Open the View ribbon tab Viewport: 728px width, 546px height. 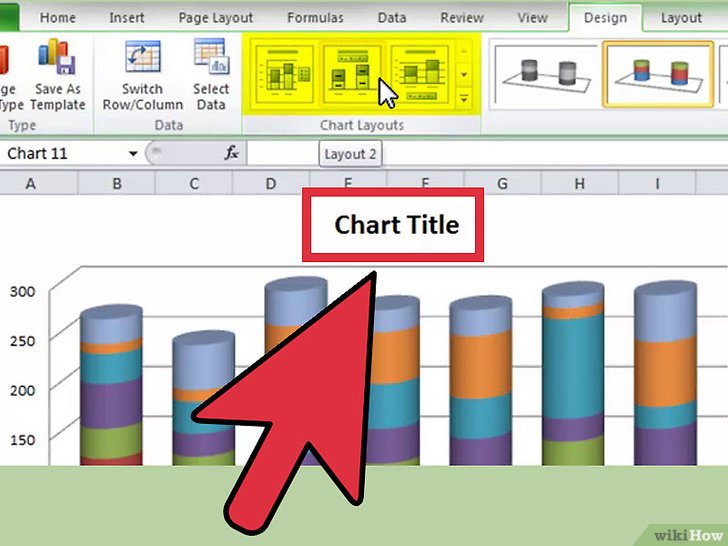[x=533, y=18]
